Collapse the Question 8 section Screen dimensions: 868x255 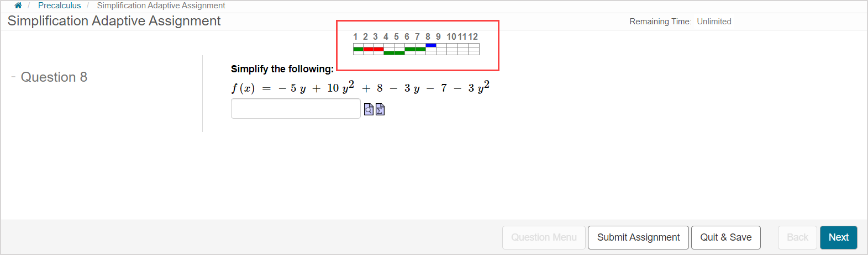coord(13,77)
